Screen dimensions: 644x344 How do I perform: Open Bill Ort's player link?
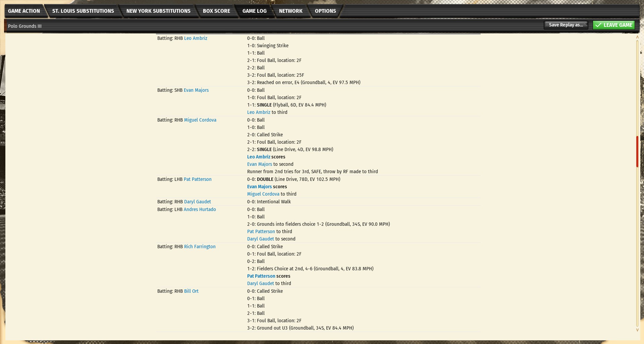point(191,291)
